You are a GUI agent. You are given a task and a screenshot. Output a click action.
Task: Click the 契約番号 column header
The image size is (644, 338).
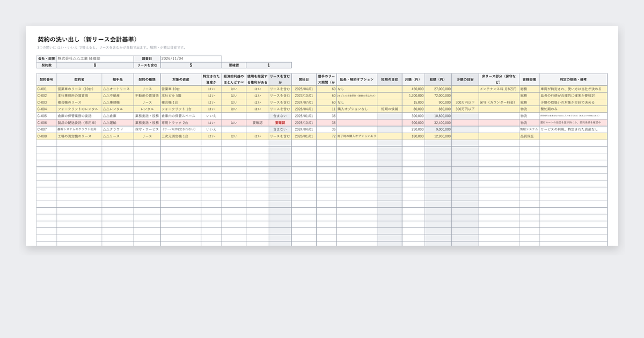point(46,79)
